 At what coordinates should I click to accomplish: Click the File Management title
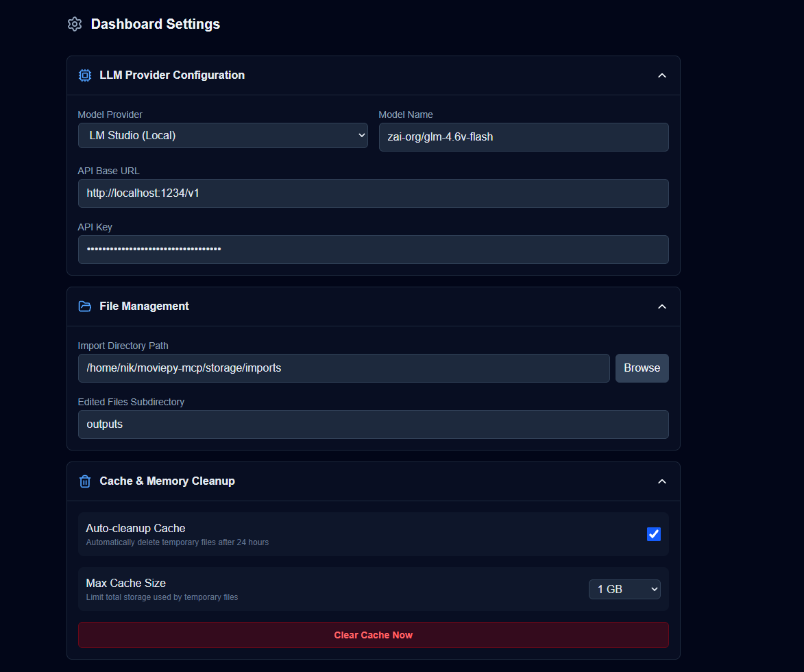pos(144,307)
